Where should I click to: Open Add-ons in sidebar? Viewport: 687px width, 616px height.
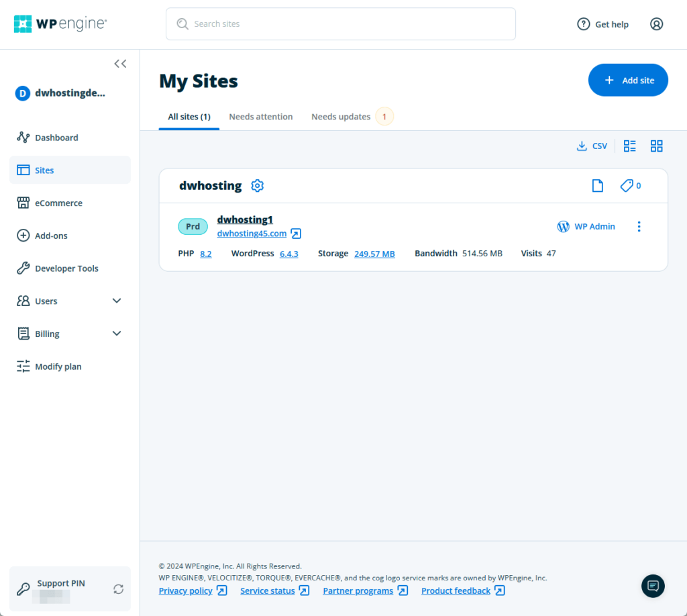70,236
